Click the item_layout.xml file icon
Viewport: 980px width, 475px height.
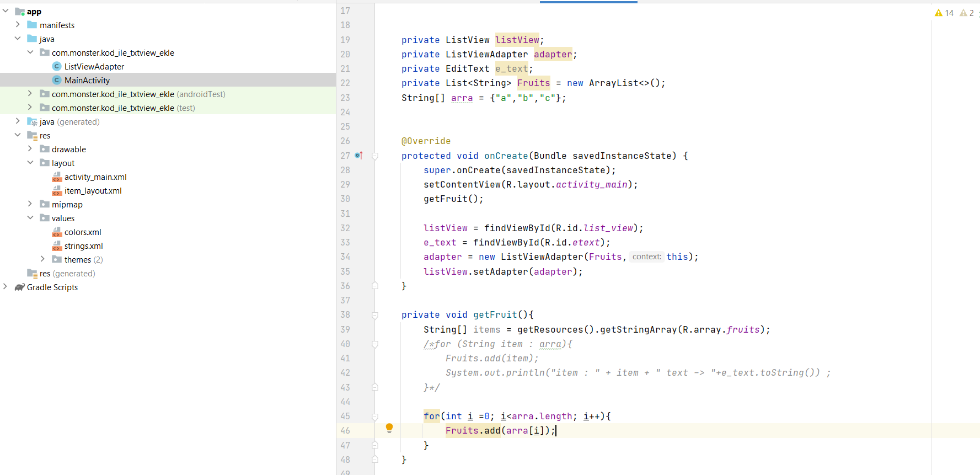(x=57, y=190)
